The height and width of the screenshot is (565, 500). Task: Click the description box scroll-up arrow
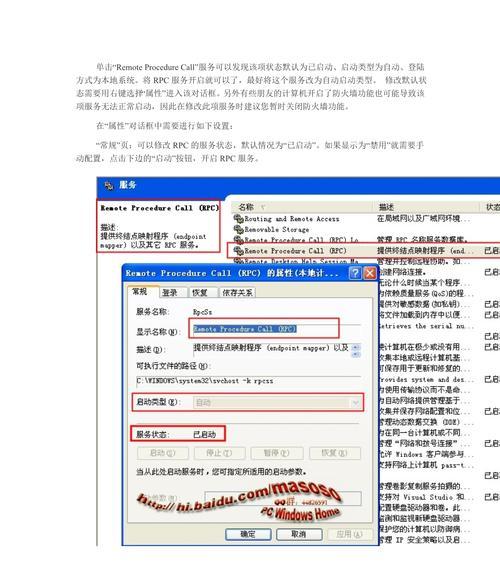[x=356, y=347]
